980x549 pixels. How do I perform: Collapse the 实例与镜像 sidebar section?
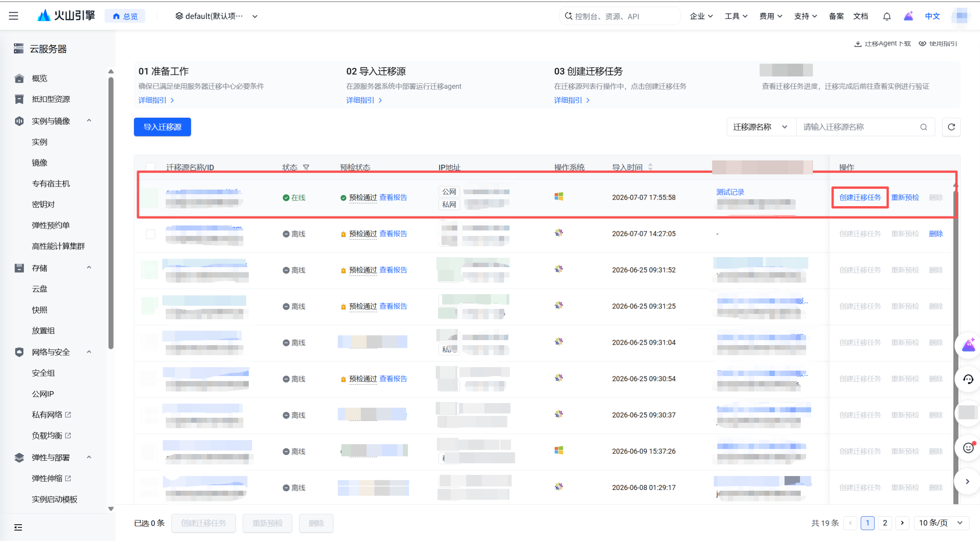(89, 121)
